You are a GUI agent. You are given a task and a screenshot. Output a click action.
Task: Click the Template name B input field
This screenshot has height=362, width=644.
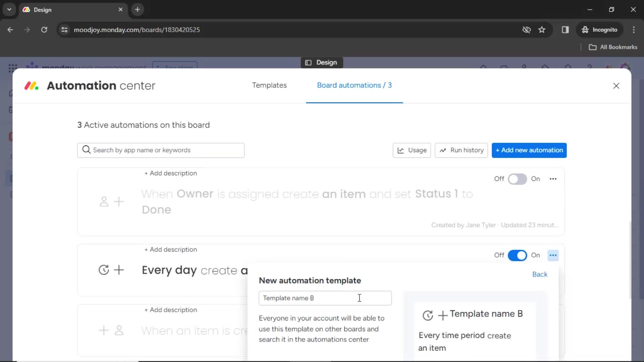(326, 298)
